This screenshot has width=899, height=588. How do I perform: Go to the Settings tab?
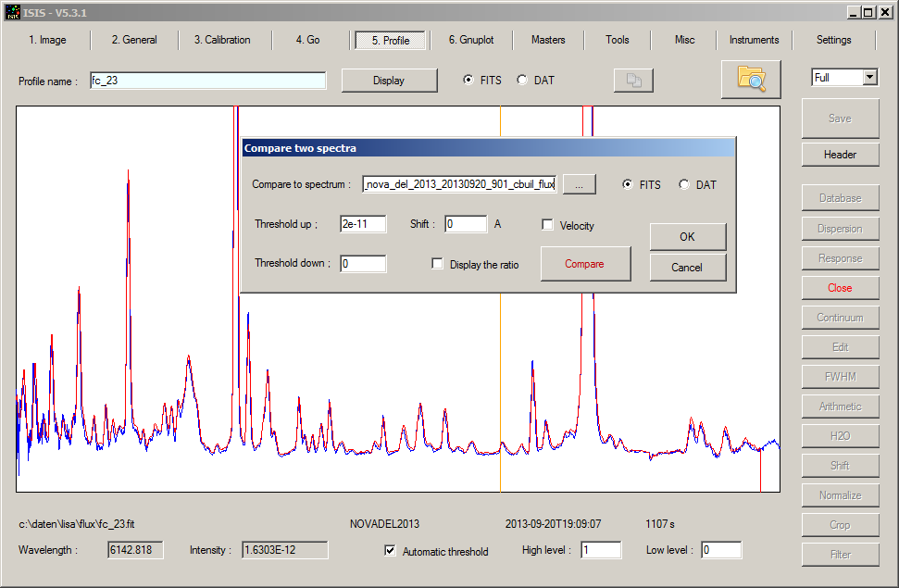pyautogui.click(x=833, y=40)
